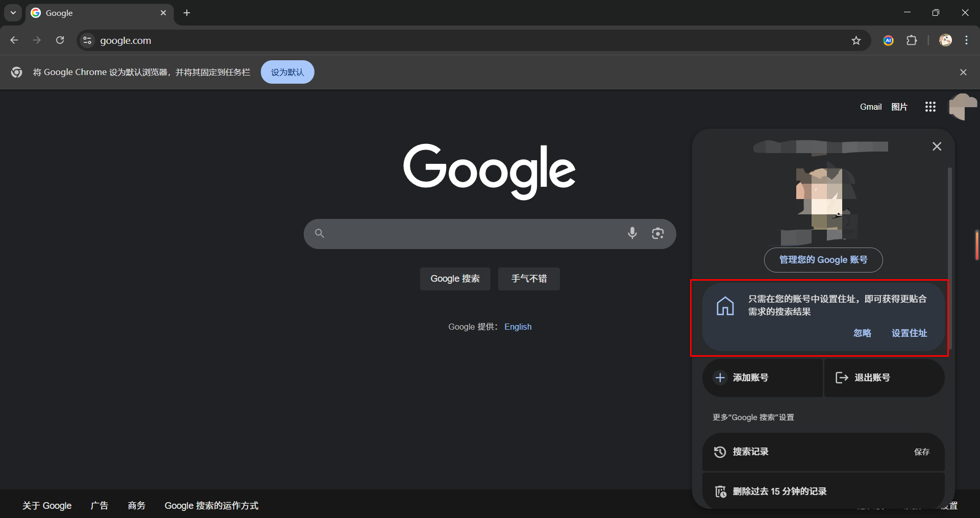
Task: Open the 广告 footer link
Action: 100,505
